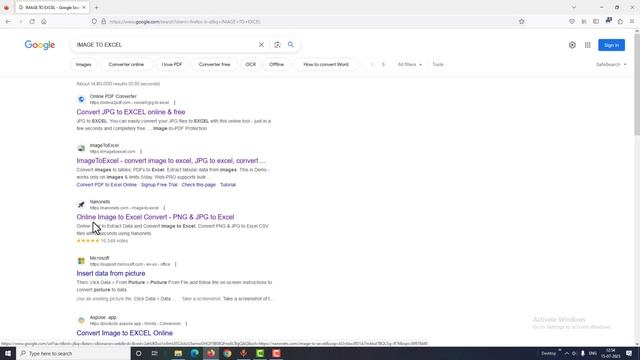Screen dimensions: 640x360
Task: Open options for ImageToExcel result
Action: 141,151
